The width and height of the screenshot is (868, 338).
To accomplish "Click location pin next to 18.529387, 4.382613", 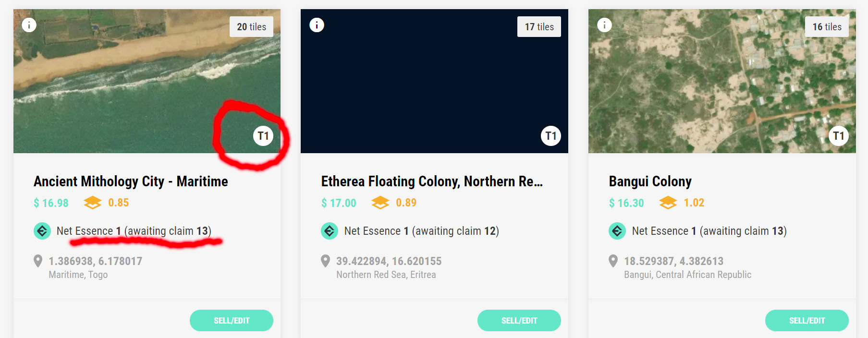I will click(x=613, y=261).
